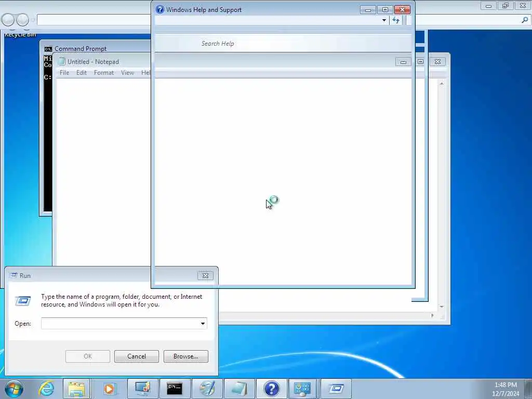Open the File menu in Notepad

pos(64,73)
